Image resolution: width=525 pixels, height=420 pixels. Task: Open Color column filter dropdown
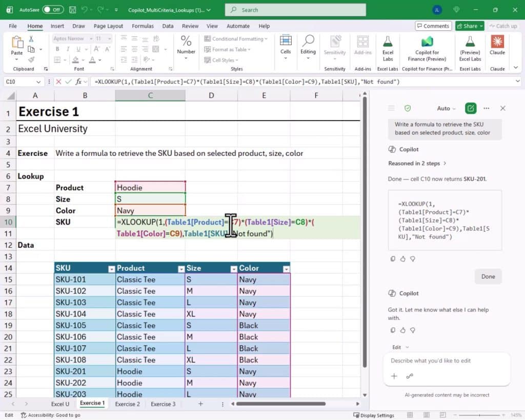click(286, 269)
